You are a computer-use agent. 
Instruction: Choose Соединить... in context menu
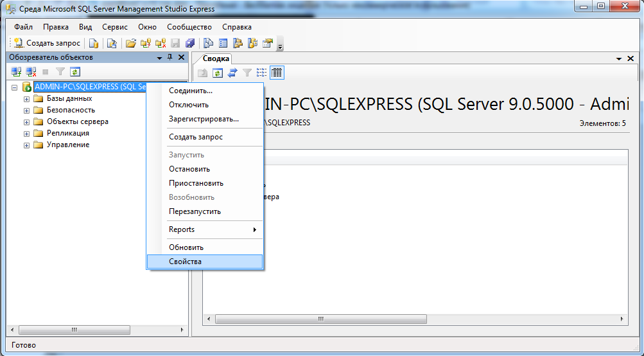(205, 91)
